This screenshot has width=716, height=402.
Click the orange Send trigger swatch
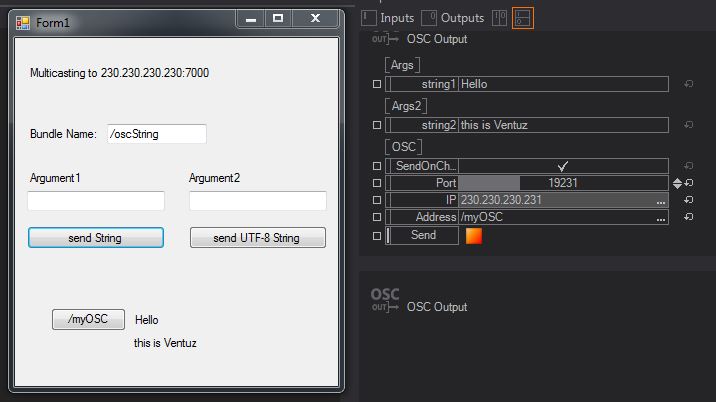pyautogui.click(x=474, y=235)
